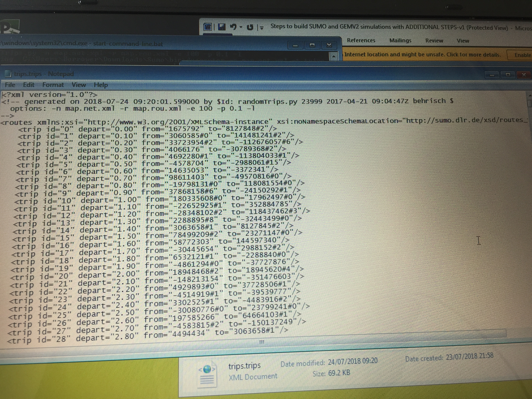
Task: Switch to the References tab in Word
Action: (361, 40)
